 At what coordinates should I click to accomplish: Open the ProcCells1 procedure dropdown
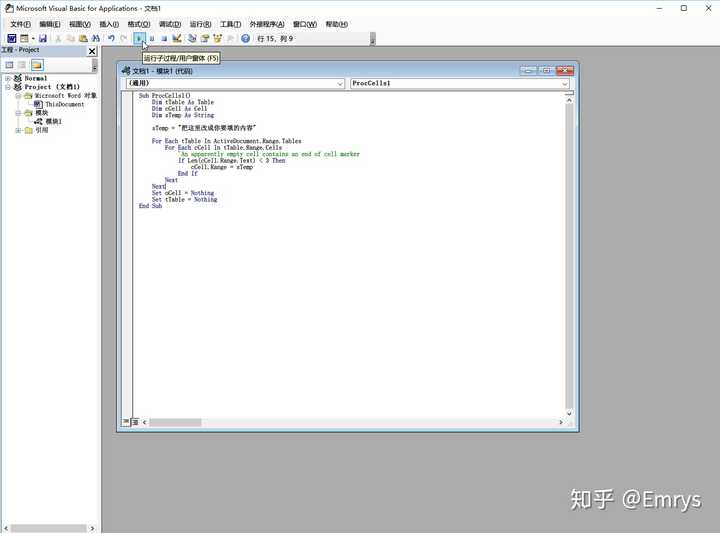click(460, 83)
